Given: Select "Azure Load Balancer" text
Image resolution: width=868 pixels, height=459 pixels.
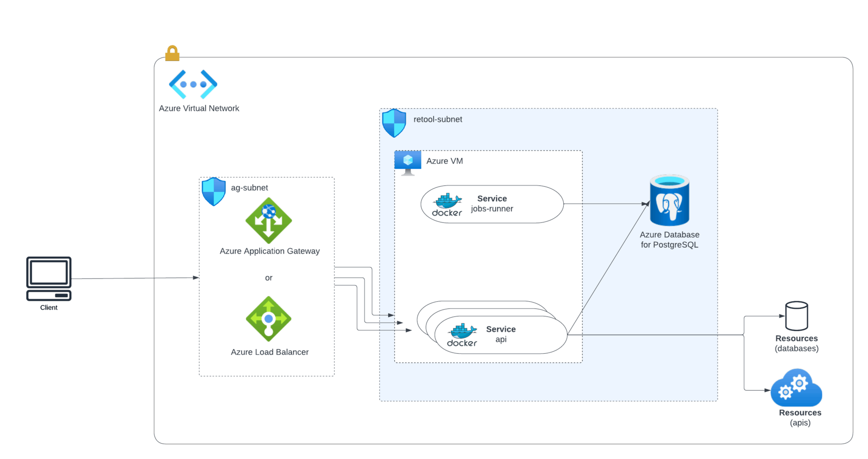Looking at the screenshot, I should coord(270,352).
